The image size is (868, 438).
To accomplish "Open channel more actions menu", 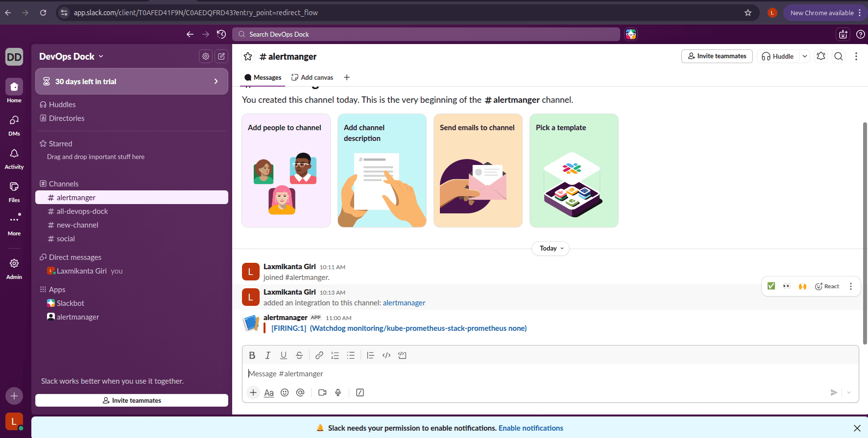I will 856,56.
